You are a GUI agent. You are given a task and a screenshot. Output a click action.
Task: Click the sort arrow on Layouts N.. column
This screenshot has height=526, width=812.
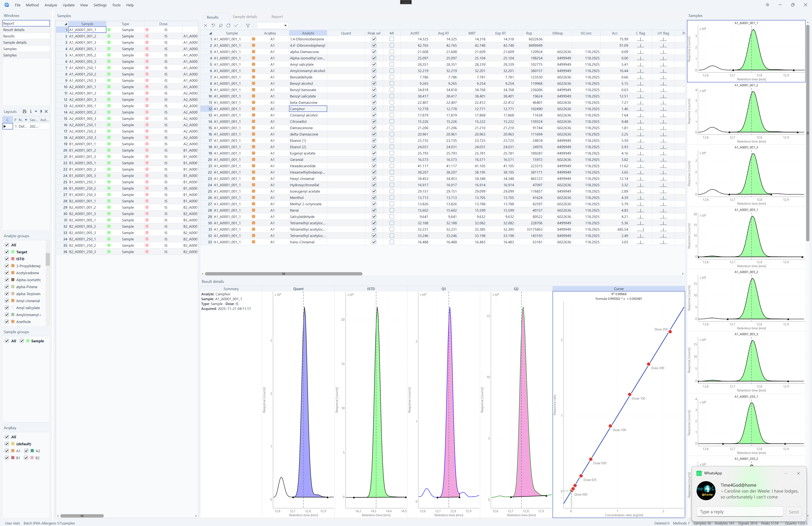[x=26, y=119]
